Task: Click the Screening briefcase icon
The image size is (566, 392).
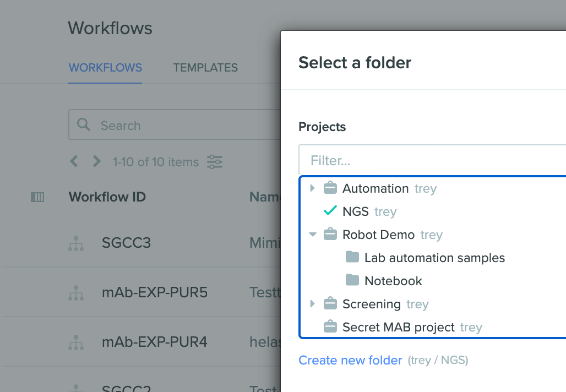Action: pos(330,303)
